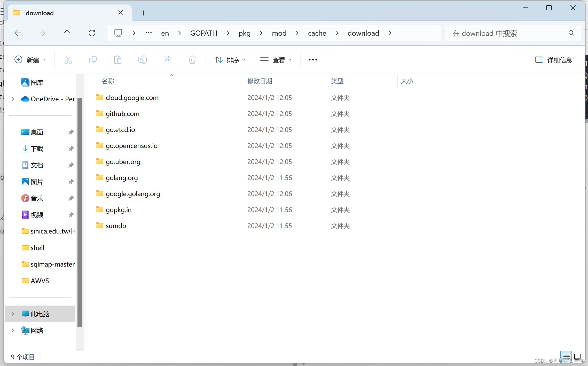Click the more options (...) menu

pyautogui.click(x=313, y=59)
